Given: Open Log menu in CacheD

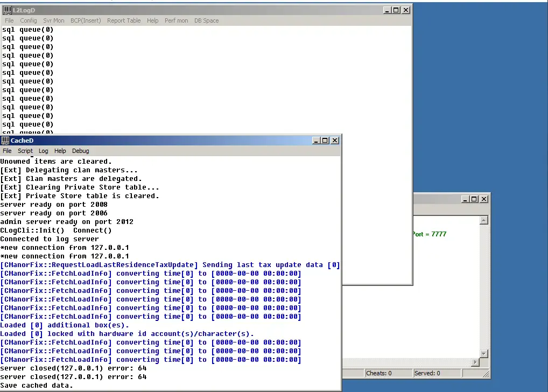Looking at the screenshot, I should [44, 151].
